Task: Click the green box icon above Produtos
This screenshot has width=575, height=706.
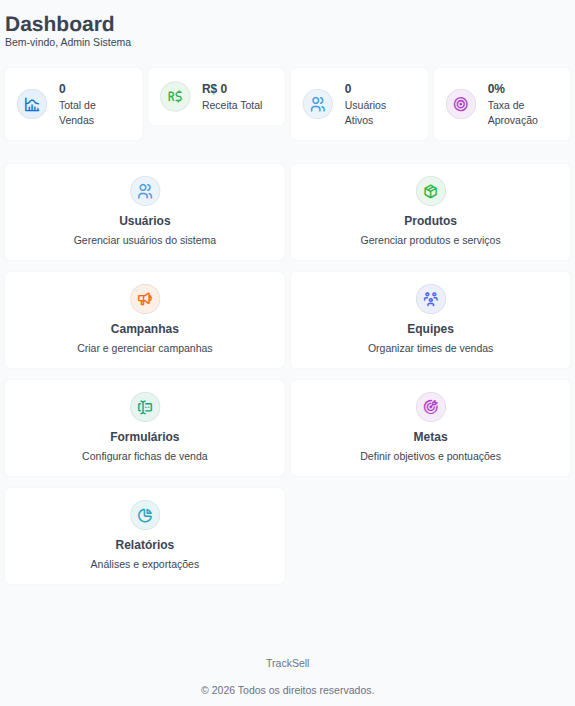Action: [430, 191]
